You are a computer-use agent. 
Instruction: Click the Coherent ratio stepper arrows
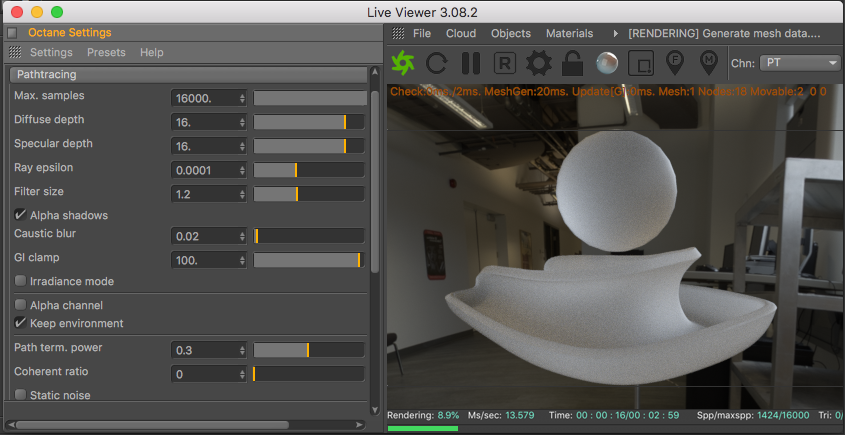243,374
